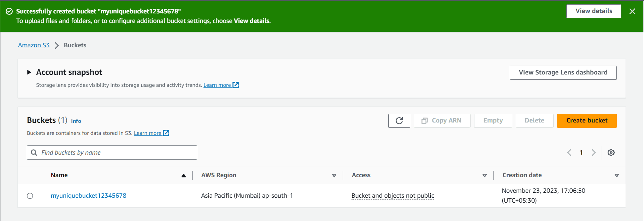Screen dimensions: 644x221
Task: Click the November 23, 2023 creation date cell
Action: coord(543,196)
